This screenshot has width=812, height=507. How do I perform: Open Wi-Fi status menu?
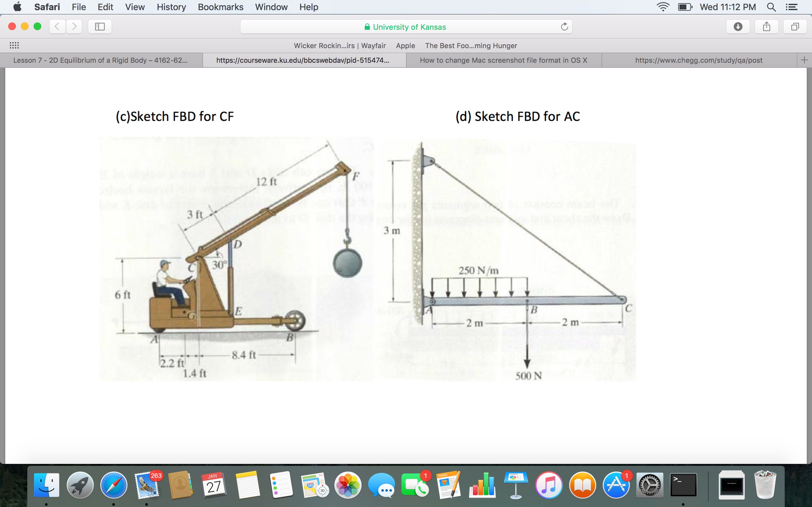tap(663, 7)
